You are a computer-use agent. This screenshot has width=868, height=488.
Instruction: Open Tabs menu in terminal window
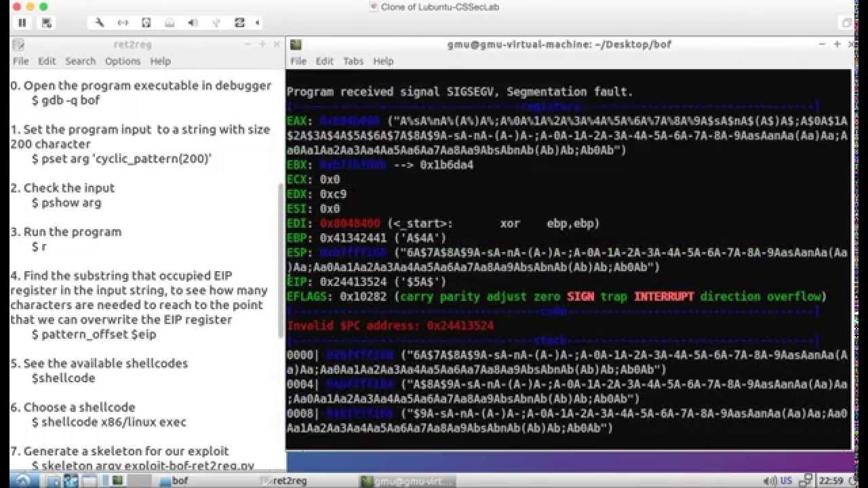click(x=353, y=61)
